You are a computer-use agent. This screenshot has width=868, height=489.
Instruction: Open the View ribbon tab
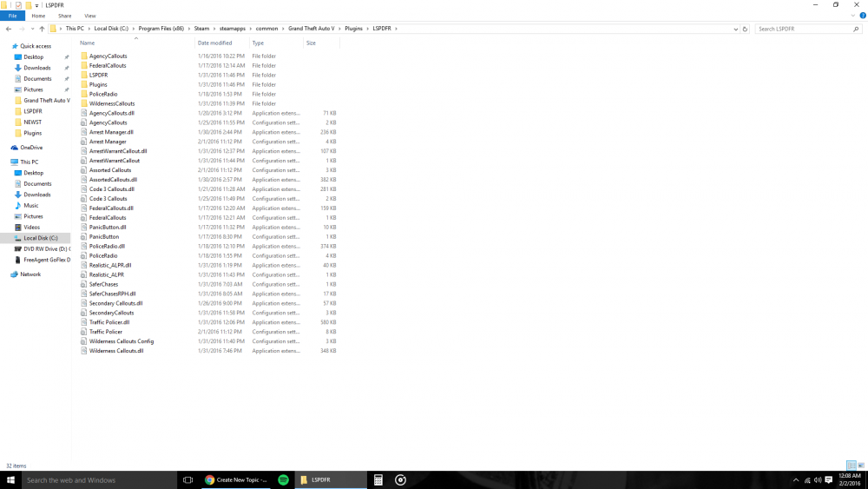click(x=90, y=16)
